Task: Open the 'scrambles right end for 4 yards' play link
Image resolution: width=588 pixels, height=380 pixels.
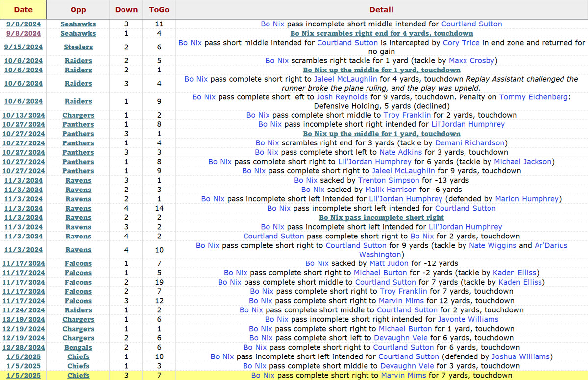Action: tap(381, 33)
